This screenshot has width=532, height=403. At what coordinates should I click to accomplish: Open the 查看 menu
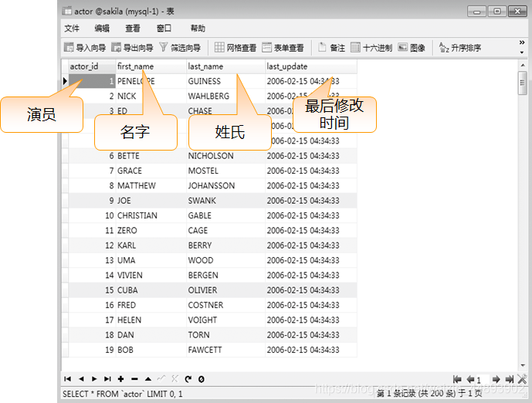(133, 28)
